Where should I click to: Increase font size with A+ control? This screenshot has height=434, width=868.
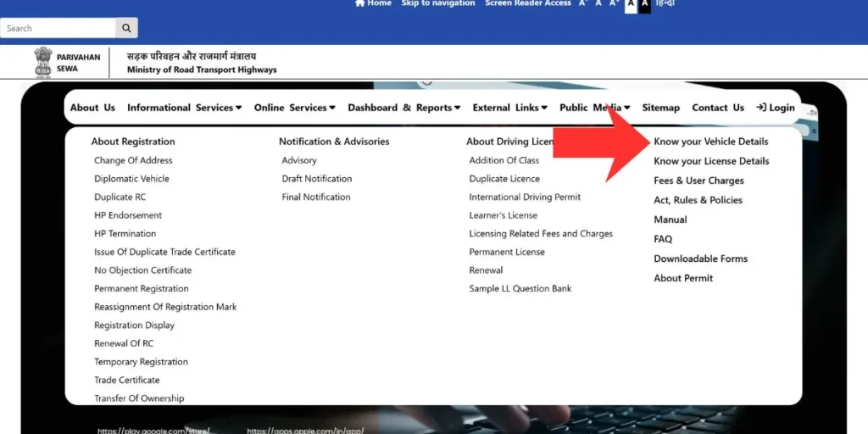click(x=614, y=3)
